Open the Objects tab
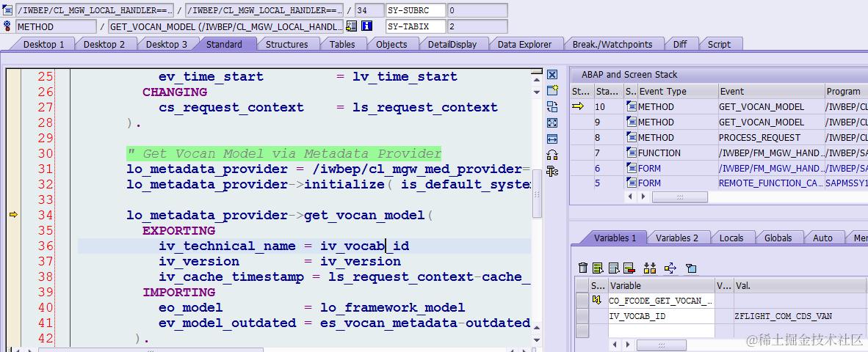The width and height of the screenshot is (868, 352). [391, 44]
